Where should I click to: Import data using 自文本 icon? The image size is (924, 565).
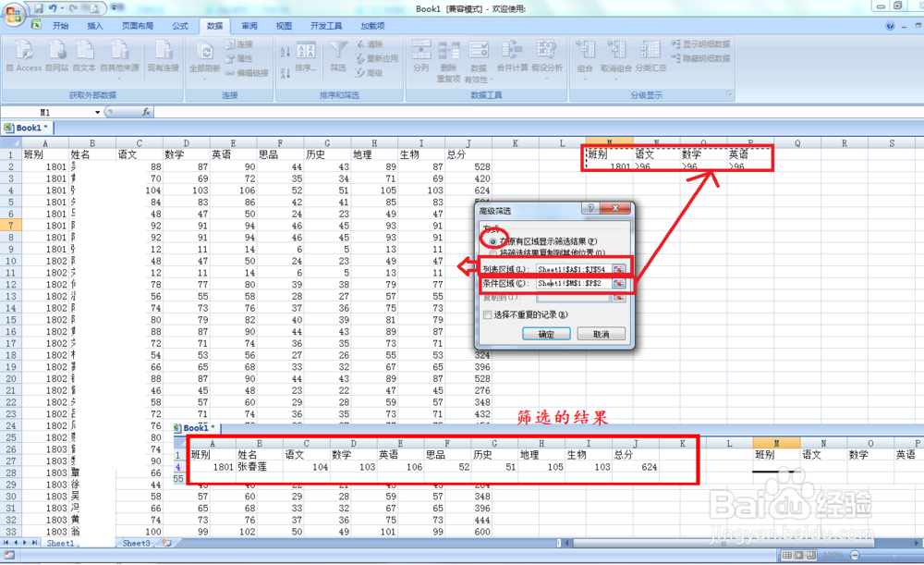(84, 56)
